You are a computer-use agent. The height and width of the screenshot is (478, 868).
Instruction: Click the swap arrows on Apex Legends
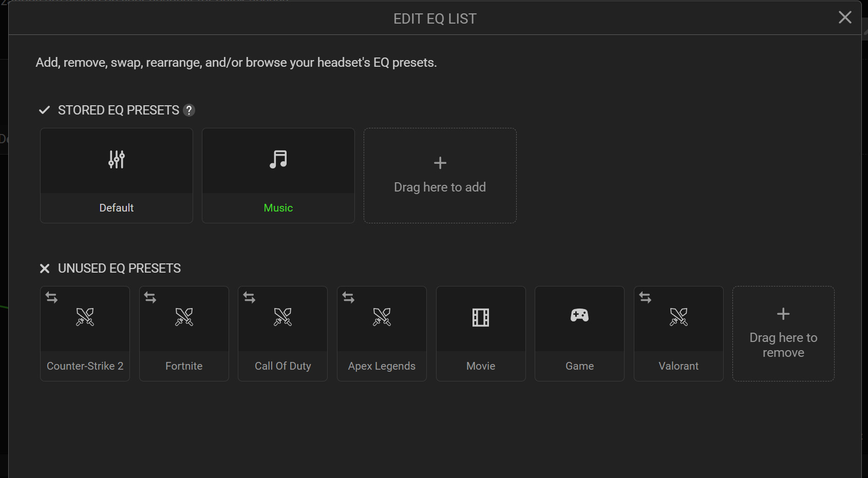[x=348, y=297]
